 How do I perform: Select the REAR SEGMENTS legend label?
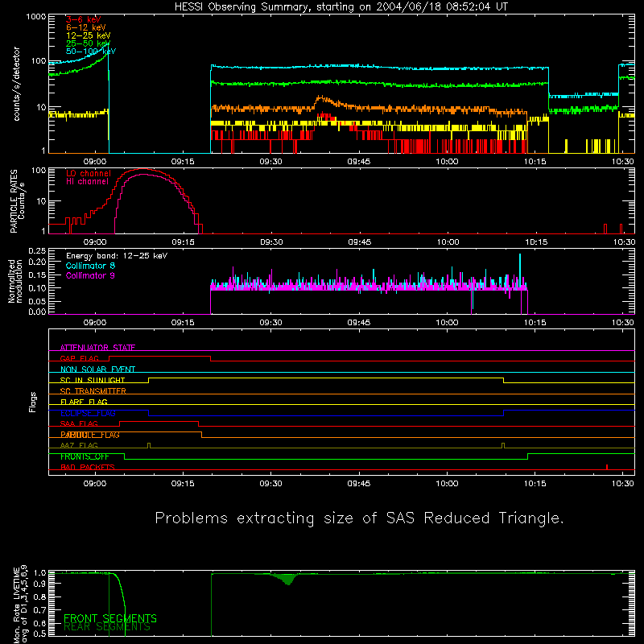pos(107,627)
